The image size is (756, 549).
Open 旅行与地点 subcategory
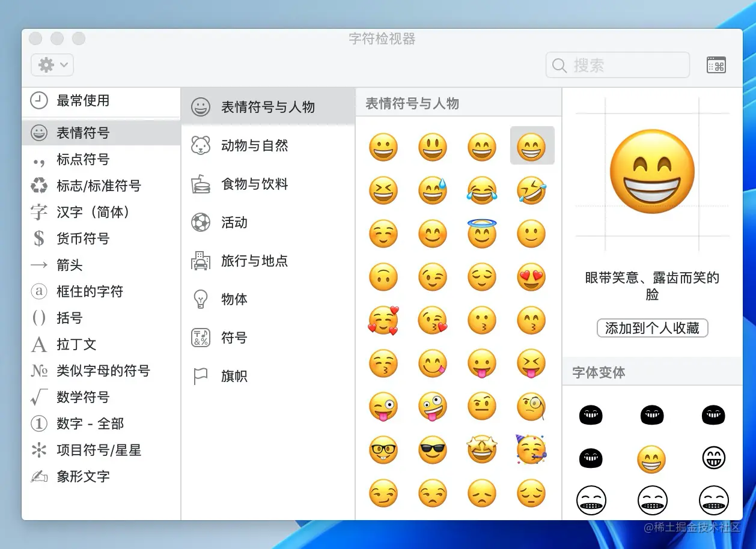(x=268, y=261)
